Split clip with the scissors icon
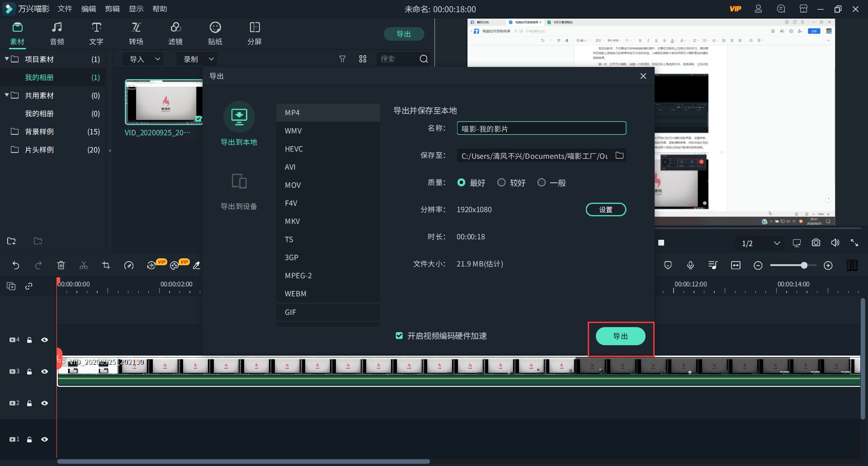868x466 pixels. pos(84,266)
